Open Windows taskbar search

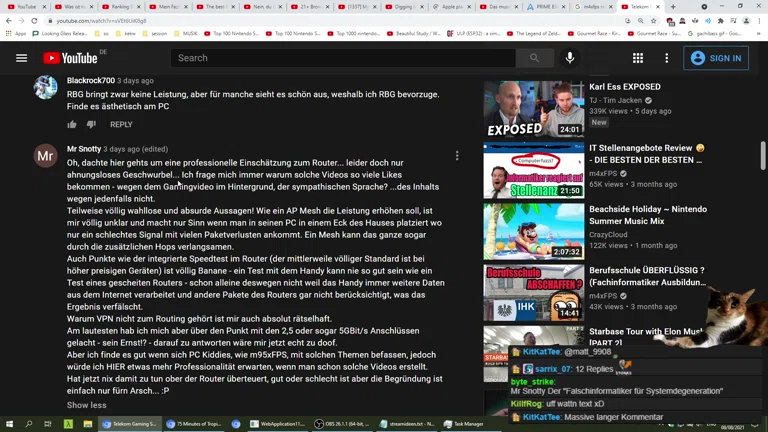pyautogui.click(x=28, y=424)
